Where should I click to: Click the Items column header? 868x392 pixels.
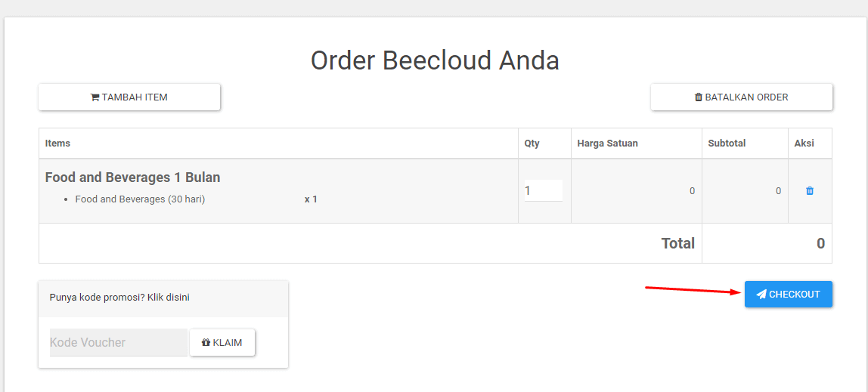pyautogui.click(x=57, y=144)
